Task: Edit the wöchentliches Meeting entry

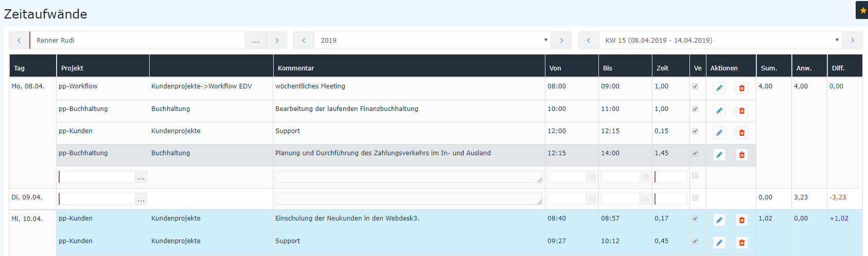Action: coord(719,88)
